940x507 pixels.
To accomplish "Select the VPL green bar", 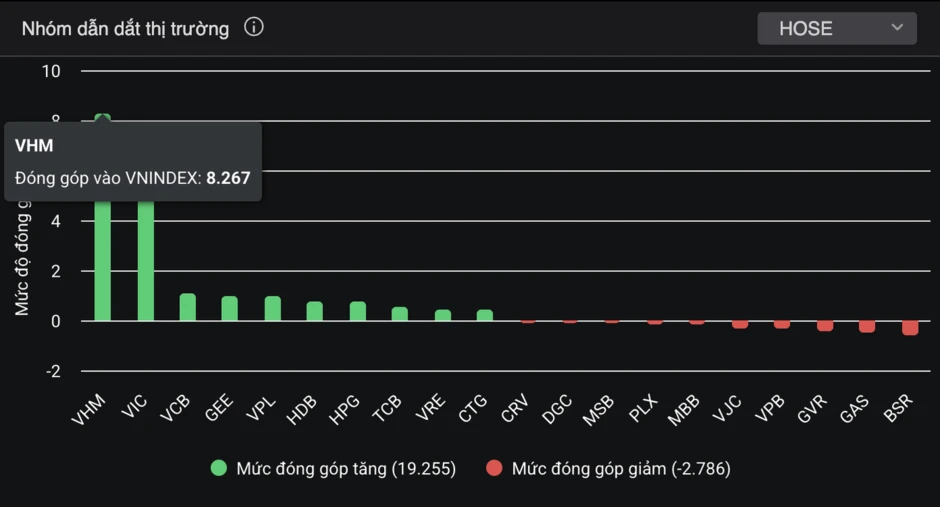I will point(273,309).
